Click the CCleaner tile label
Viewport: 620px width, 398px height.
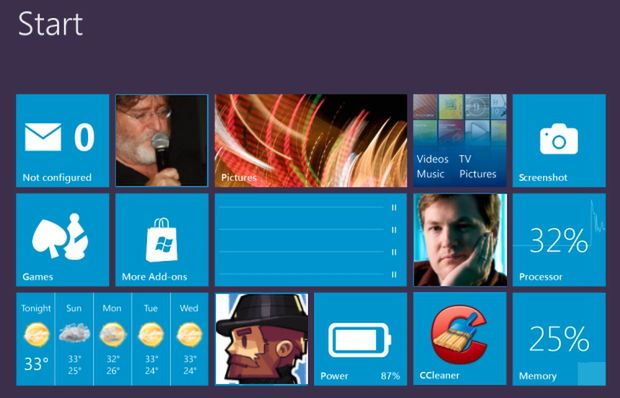point(439,376)
